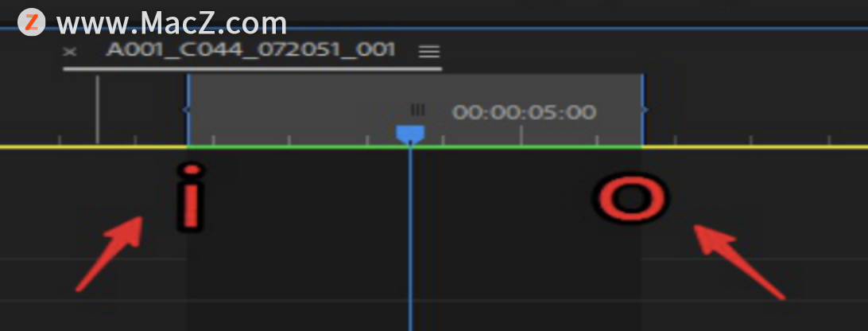Click the green render bar segment
The height and width of the screenshot is (331, 868).
[x=415, y=147]
